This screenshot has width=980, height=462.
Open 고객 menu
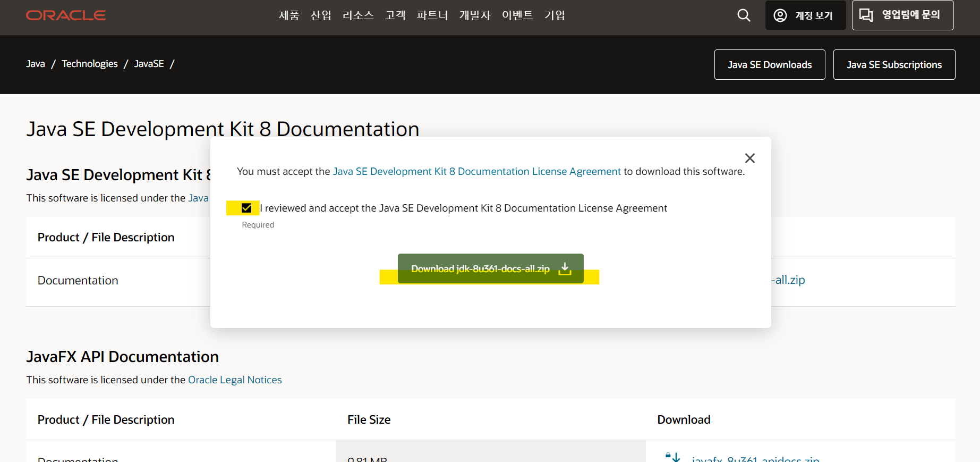pos(395,15)
